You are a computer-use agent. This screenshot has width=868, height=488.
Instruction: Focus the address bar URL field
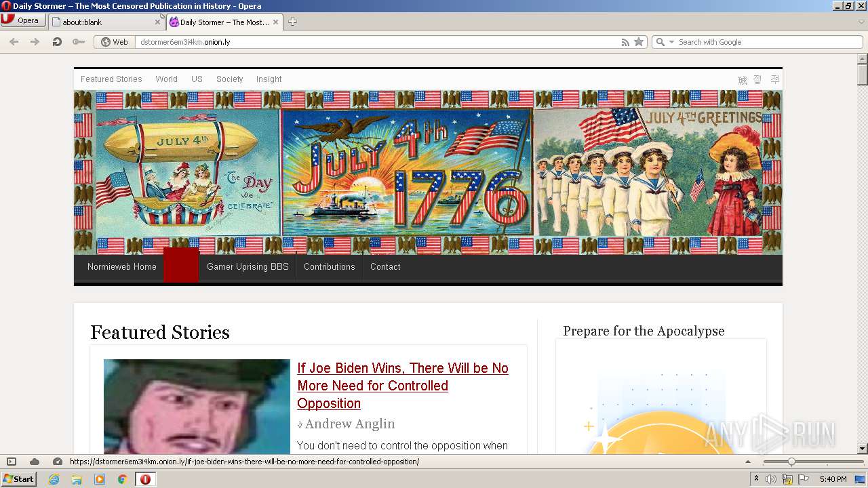(376, 42)
